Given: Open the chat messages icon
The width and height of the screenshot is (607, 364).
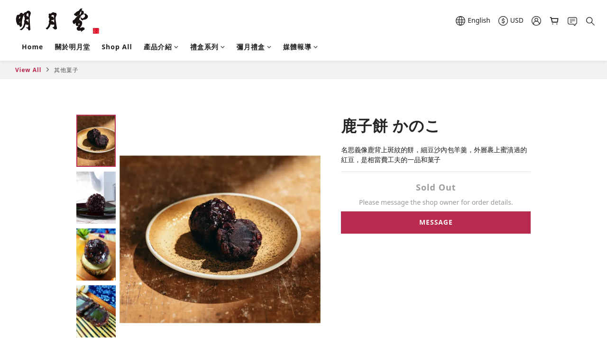Looking at the screenshot, I should click(x=572, y=21).
